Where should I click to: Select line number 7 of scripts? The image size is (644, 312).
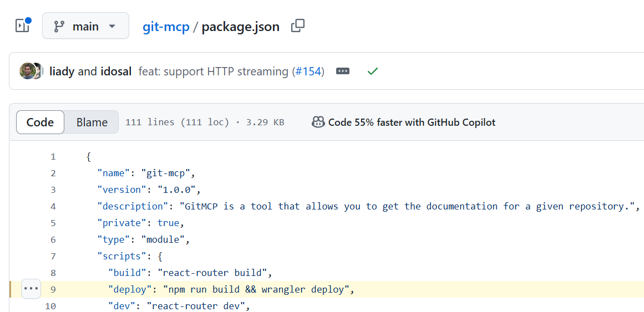(x=53, y=256)
